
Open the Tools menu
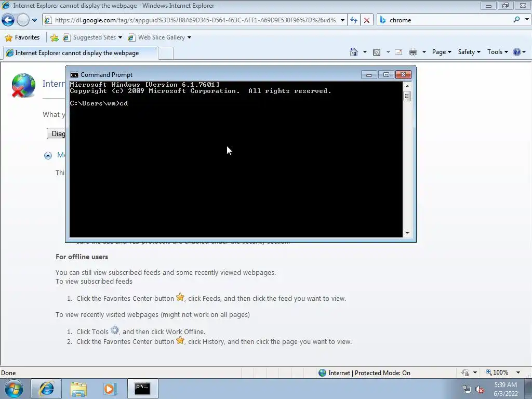coord(497,52)
